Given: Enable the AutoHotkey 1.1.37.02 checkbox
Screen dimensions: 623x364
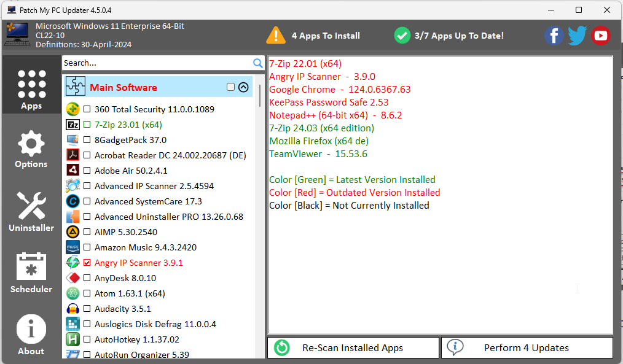Looking at the screenshot, I should point(87,339).
